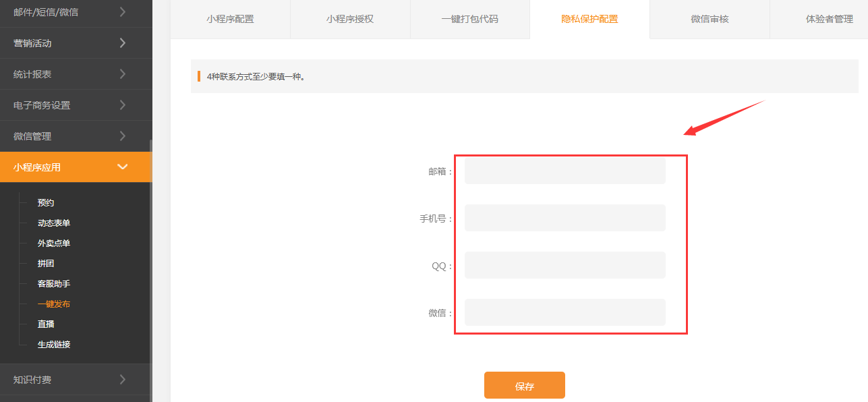Open the 小程序授权 tab
Screen dimensions: 868x402
coord(350,19)
